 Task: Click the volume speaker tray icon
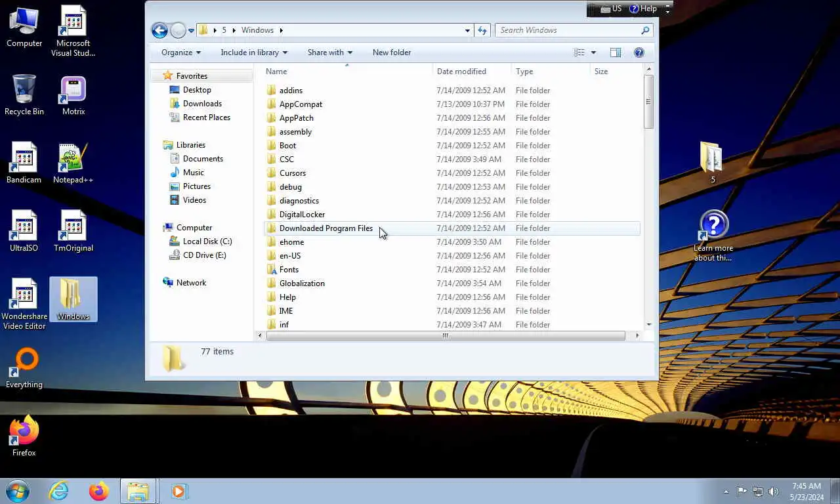pyautogui.click(x=774, y=491)
